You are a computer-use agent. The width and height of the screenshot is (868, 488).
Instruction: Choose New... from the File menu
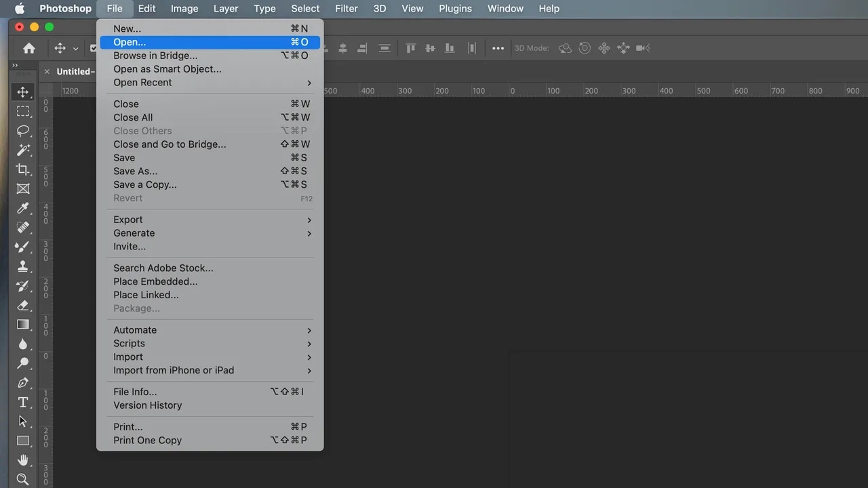point(210,28)
